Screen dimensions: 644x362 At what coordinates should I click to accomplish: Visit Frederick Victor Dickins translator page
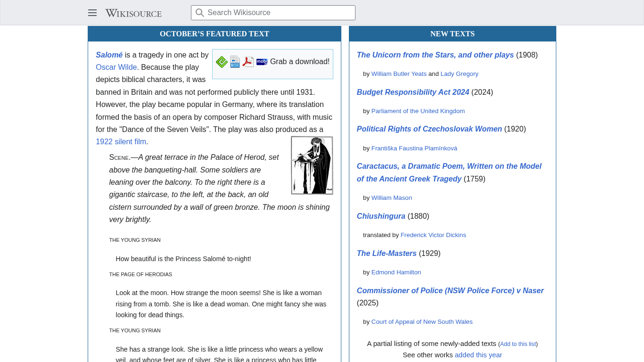433,235
